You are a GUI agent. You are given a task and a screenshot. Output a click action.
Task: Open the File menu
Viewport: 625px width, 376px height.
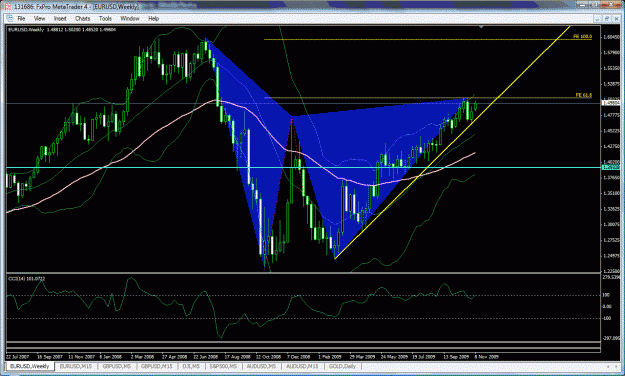[x=21, y=18]
